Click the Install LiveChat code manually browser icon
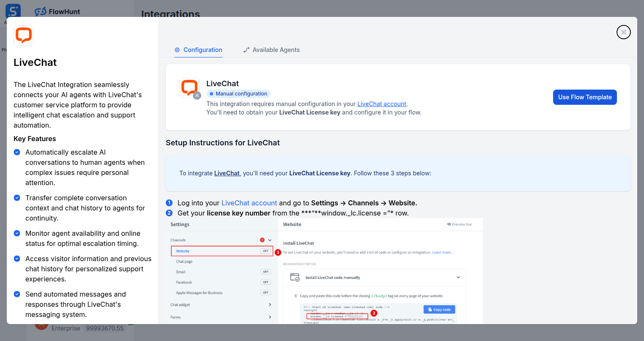 [294, 277]
